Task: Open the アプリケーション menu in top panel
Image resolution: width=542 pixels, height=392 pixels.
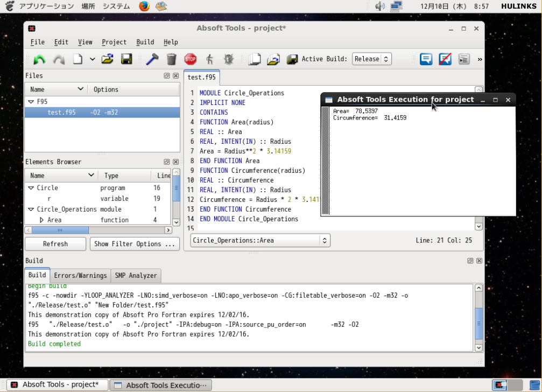Action: pos(46,6)
